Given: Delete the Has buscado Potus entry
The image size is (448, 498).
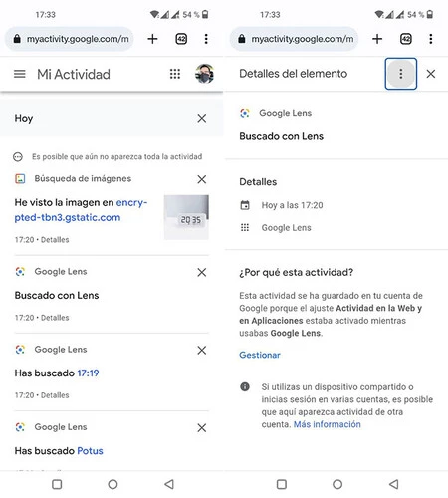Looking at the screenshot, I should pyautogui.click(x=202, y=428).
